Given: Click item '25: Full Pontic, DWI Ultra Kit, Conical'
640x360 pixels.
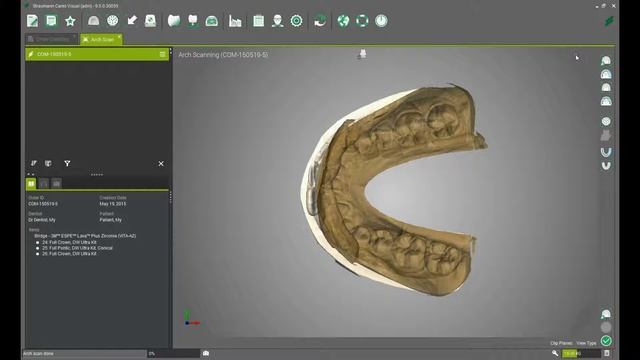Looking at the screenshot, I should coord(77,248).
